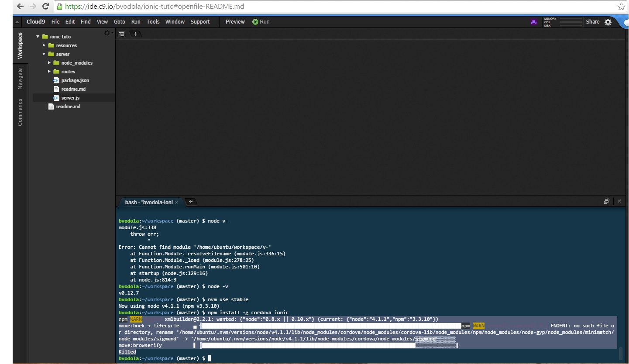Image resolution: width=629 pixels, height=364 pixels.
Task: Collapse the server folder
Action: (x=44, y=54)
